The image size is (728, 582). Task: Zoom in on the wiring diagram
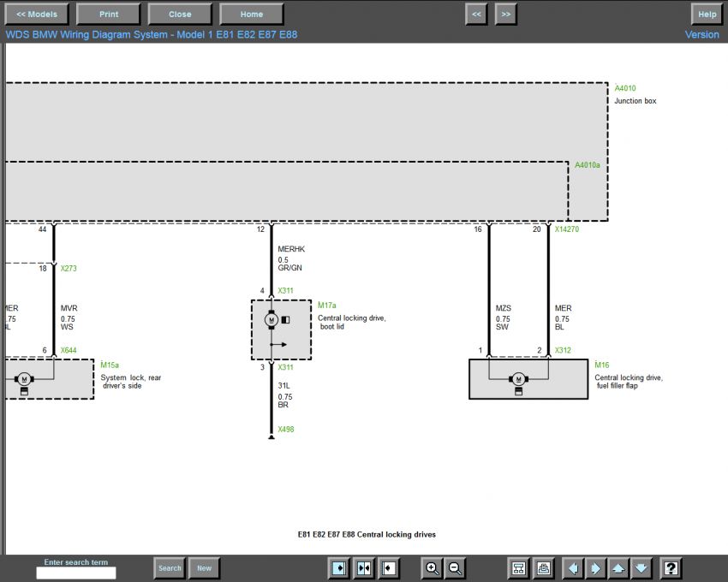432,568
